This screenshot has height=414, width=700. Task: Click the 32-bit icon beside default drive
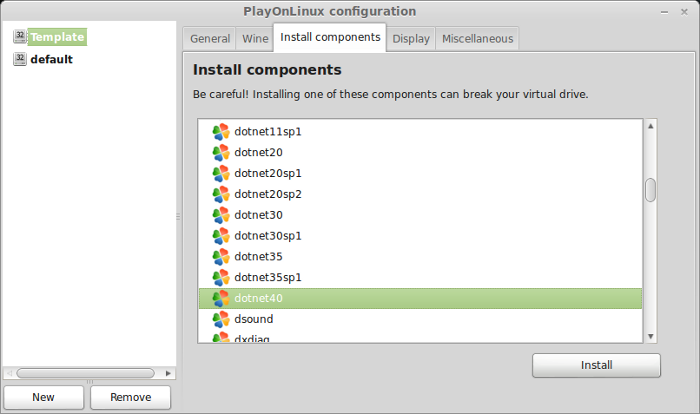[20, 59]
